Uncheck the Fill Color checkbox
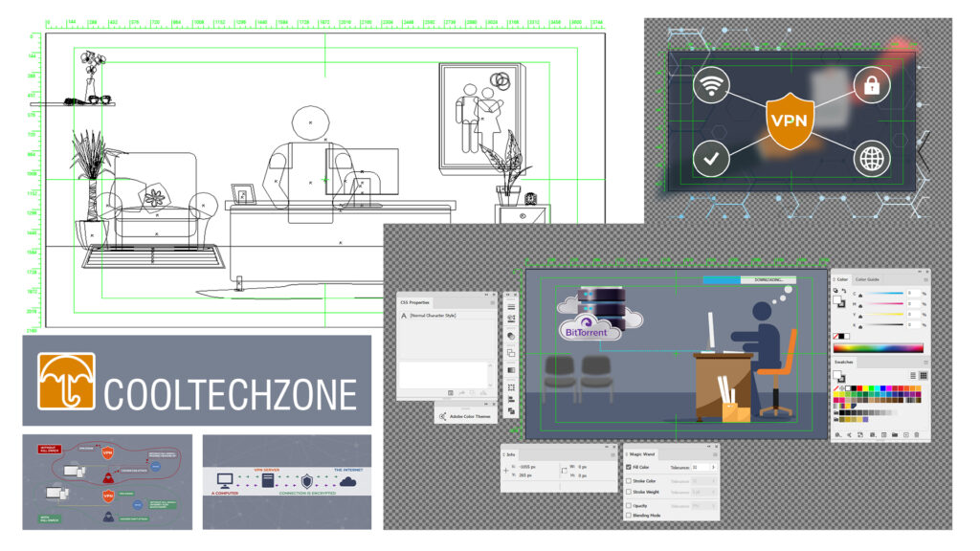 [628, 467]
